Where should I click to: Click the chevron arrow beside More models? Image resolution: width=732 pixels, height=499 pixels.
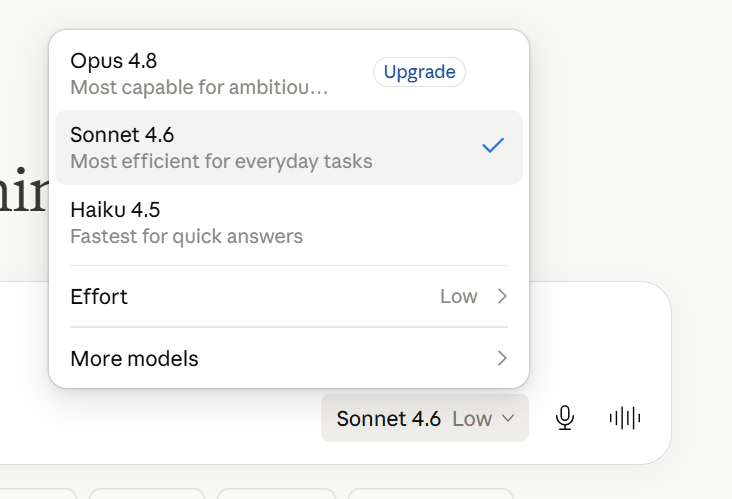tap(502, 358)
